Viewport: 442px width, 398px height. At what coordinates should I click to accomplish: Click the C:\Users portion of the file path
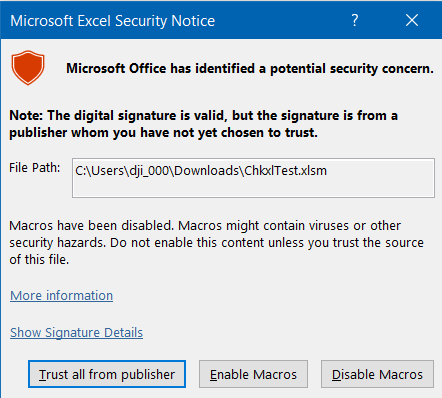tap(100, 171)
